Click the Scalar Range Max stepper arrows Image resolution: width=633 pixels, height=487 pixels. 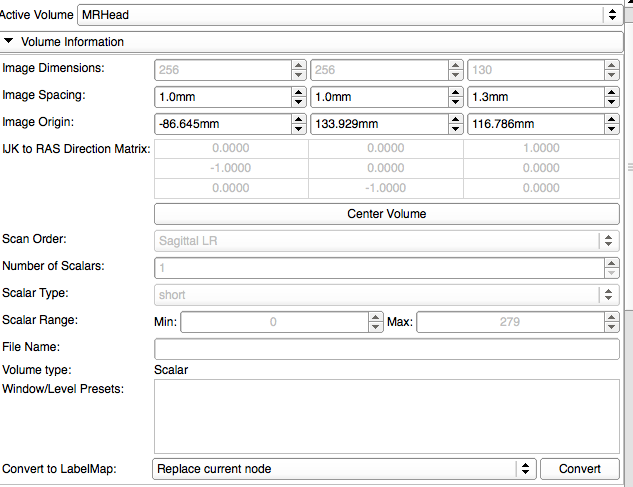tap(612, 322)
